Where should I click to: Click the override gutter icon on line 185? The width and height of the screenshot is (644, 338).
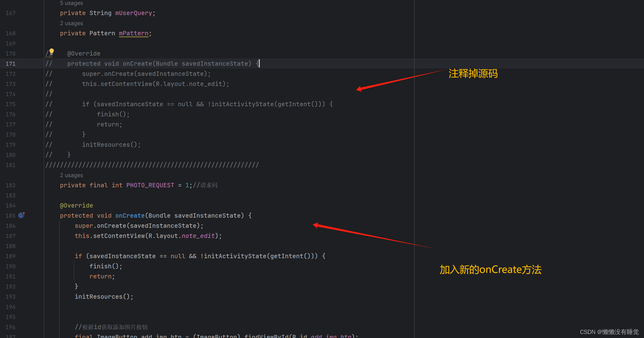pos(22,215)
